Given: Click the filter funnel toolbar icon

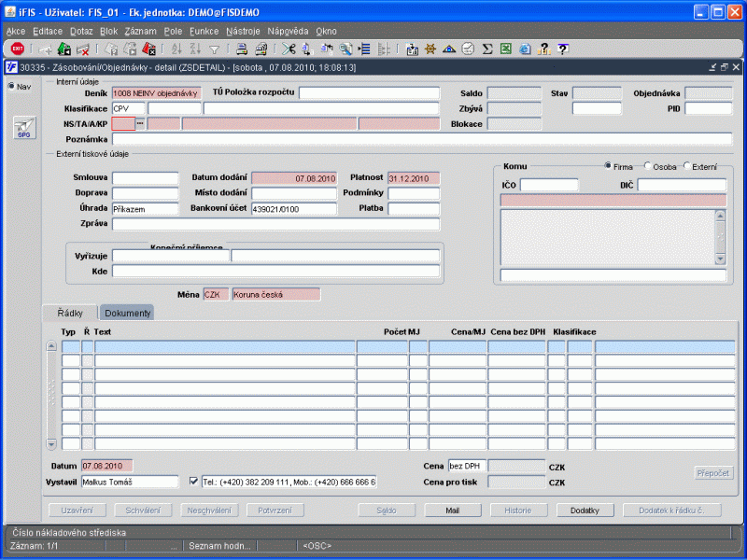Looking at the screenshot, I should pos(214,49).
